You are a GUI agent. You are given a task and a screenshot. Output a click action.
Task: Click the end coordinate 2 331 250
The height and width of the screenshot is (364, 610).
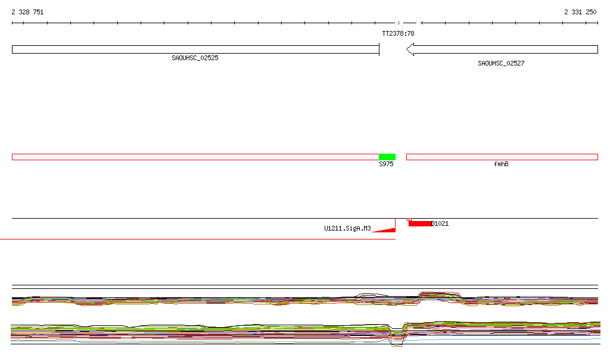click(x=580, y=12)
